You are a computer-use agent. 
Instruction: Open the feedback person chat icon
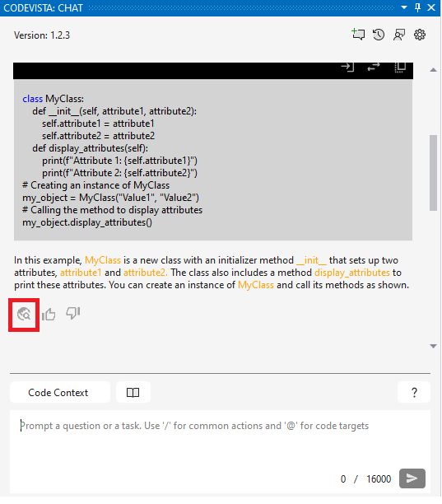[x=399, y=35]
